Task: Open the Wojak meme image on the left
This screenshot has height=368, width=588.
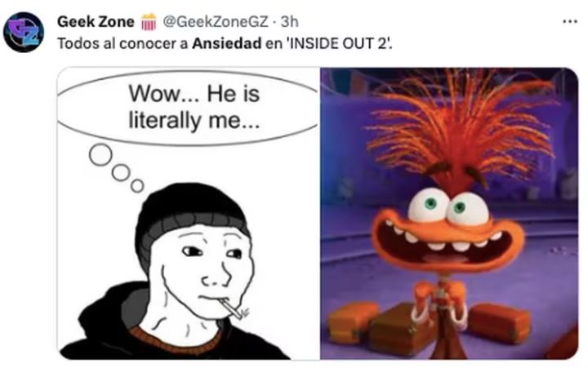Action: click(x=189, y=213)
